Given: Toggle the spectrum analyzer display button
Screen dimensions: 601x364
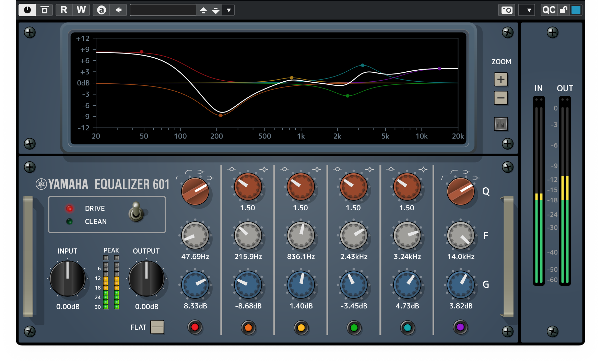Looking at the screenshot, I should point(501,124).
